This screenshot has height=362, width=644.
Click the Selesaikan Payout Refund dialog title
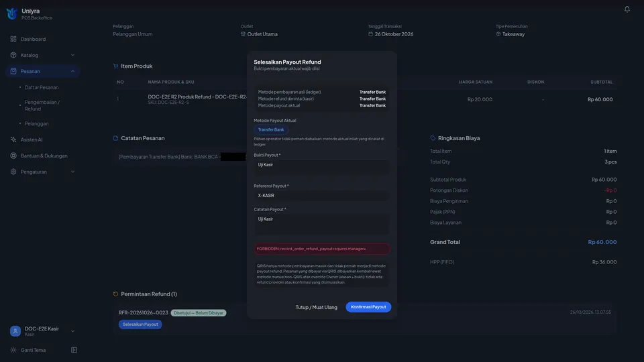coord(288,62)
